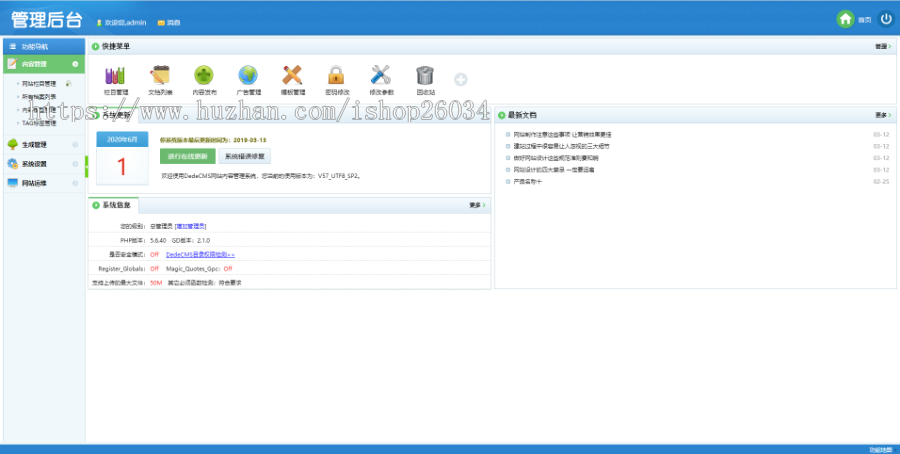Open 栏目管理 books shortcut icon

[115, 75]
